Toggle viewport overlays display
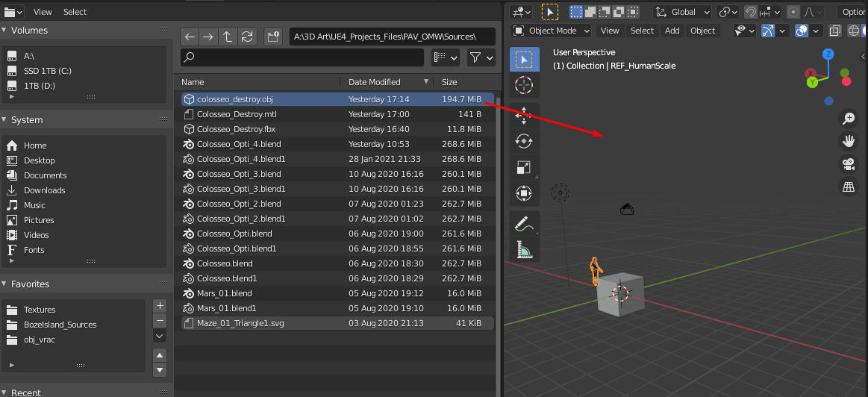Viewport: 868px width, 397px height. pos(801,31)
